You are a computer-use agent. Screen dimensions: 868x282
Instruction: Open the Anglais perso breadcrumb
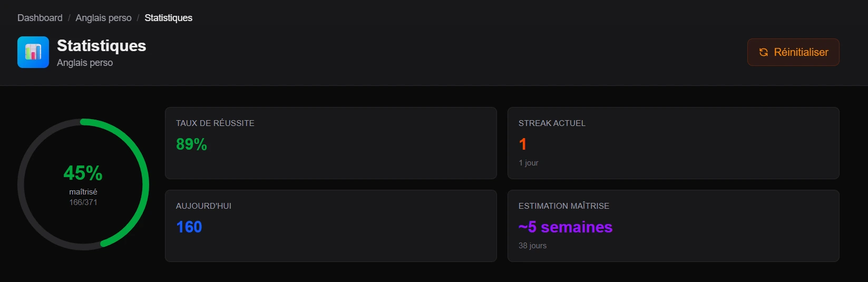click(103, 18)
